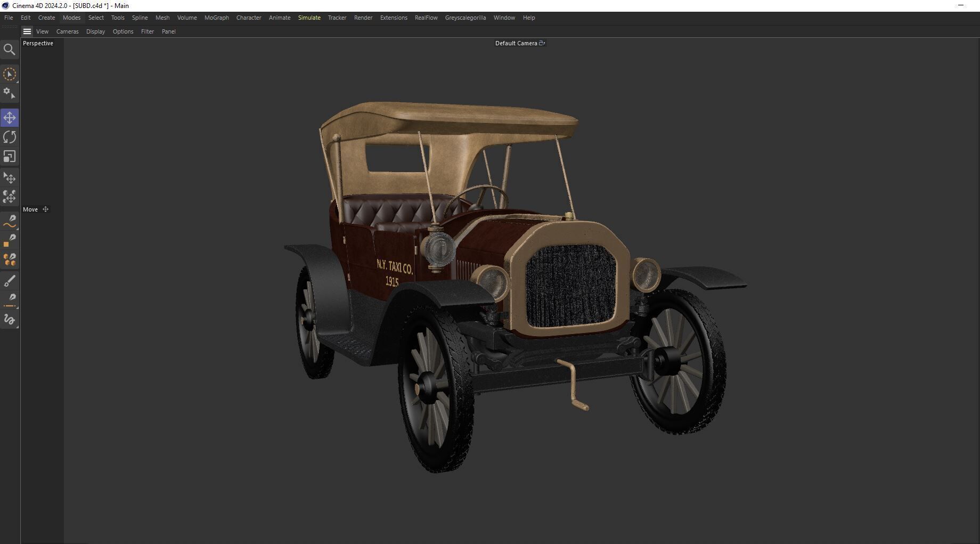Open the Render menu

[x=363, y=18]
